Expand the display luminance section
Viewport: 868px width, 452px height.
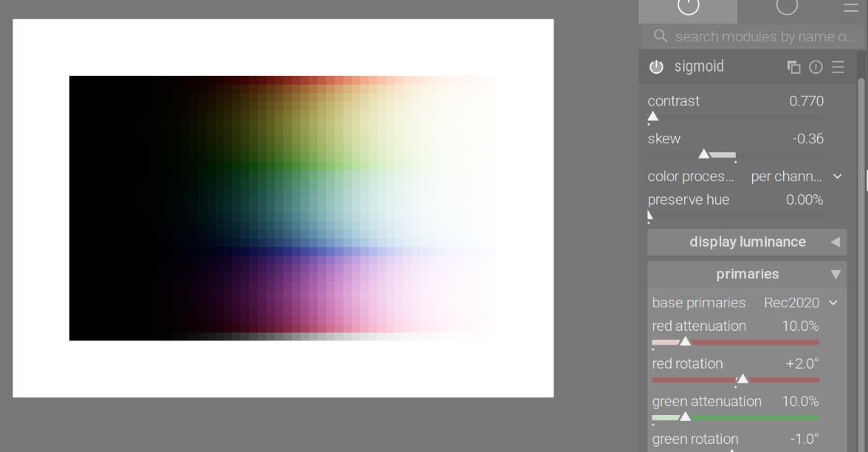[747, 242]
